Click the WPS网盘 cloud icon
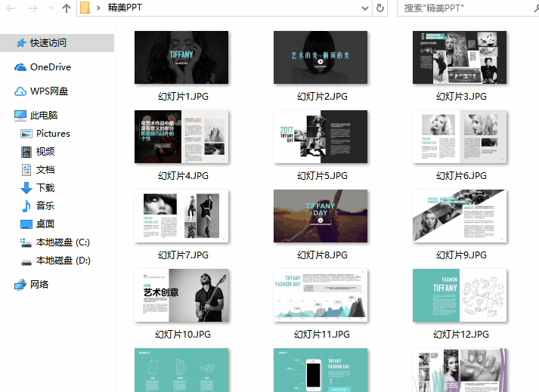 click(x=20, y=91)
